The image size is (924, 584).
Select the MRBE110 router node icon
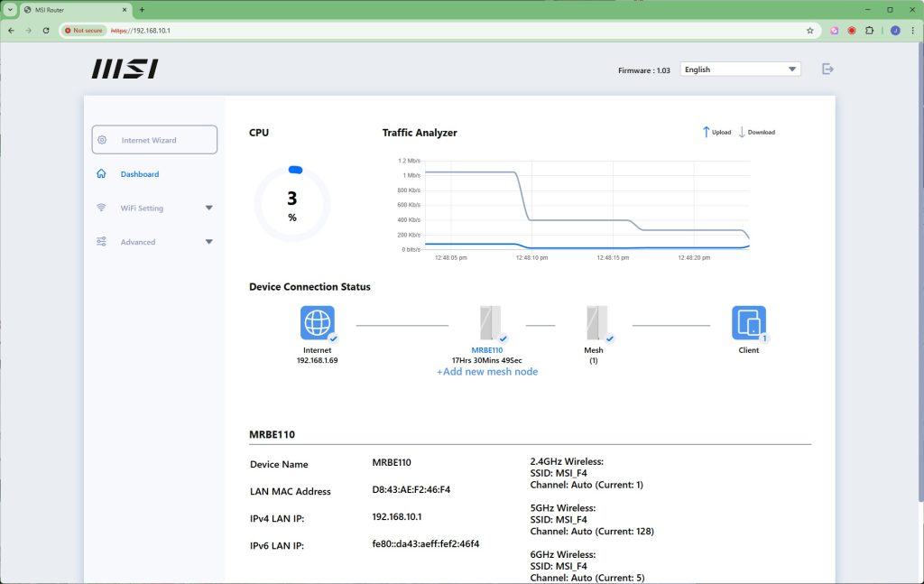490,322
